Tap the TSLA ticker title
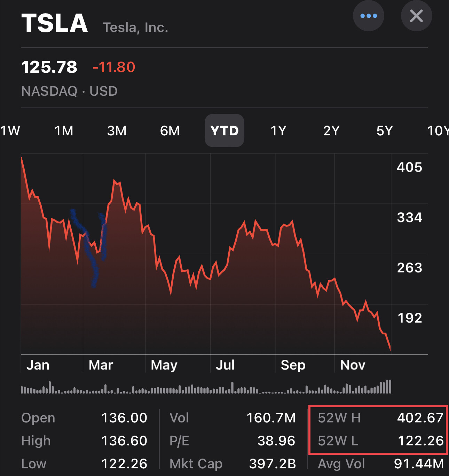 click(55, 24)
